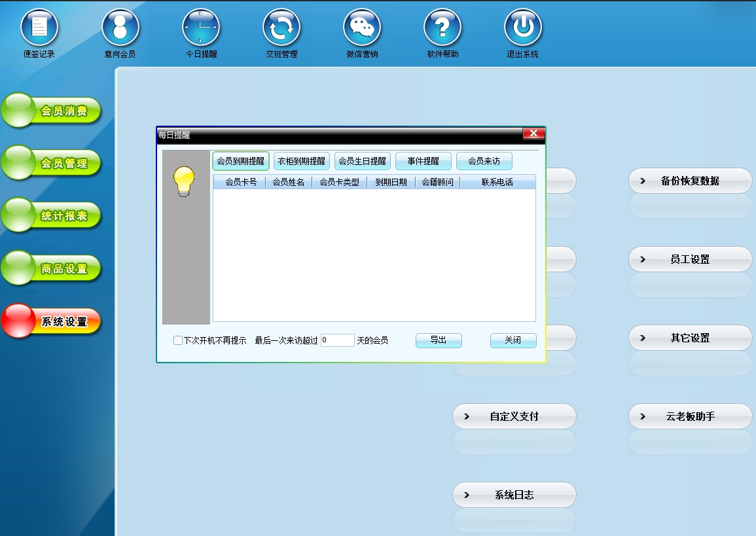
Task: Switch to 衣柜到期提醒 tab
Action: click(x=301, y=161)
